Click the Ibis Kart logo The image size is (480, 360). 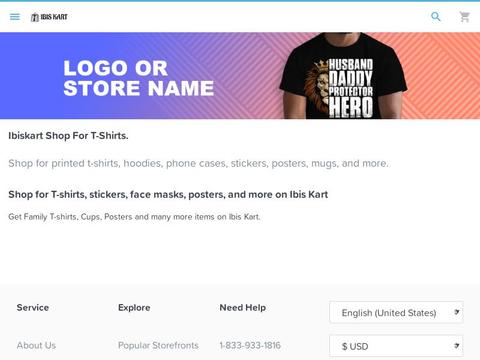pyautogui.click(x=49, y=17)
